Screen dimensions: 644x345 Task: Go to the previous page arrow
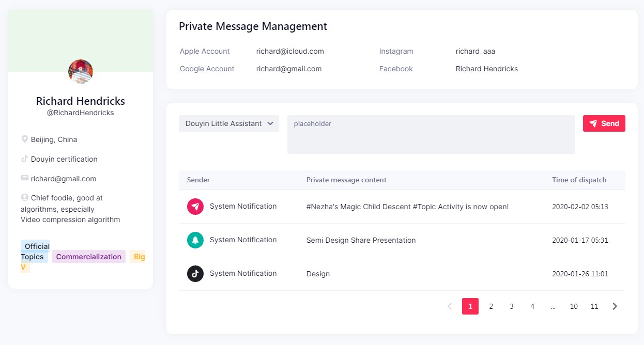pos(450,306)
